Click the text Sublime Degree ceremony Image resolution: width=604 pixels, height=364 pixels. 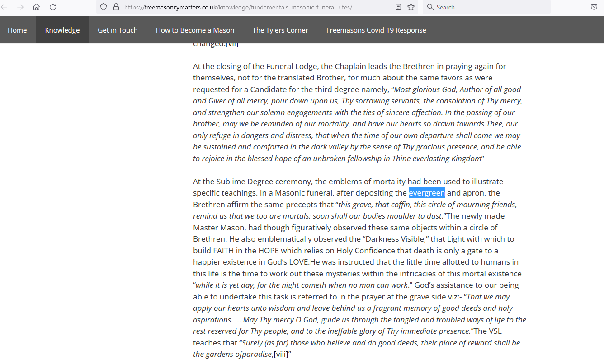pyautogui.click(x=264, y=182)
